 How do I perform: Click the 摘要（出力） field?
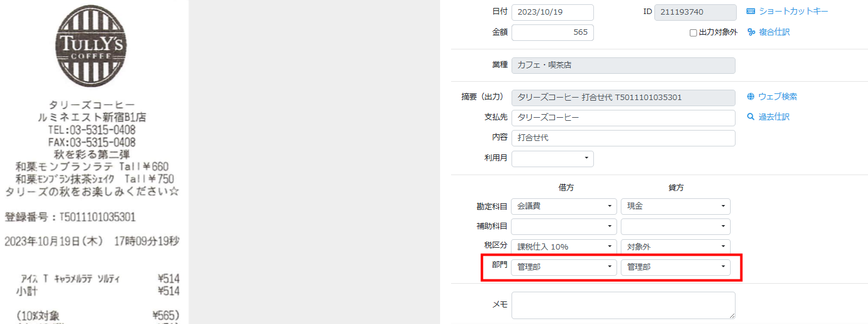click(623, 98)
